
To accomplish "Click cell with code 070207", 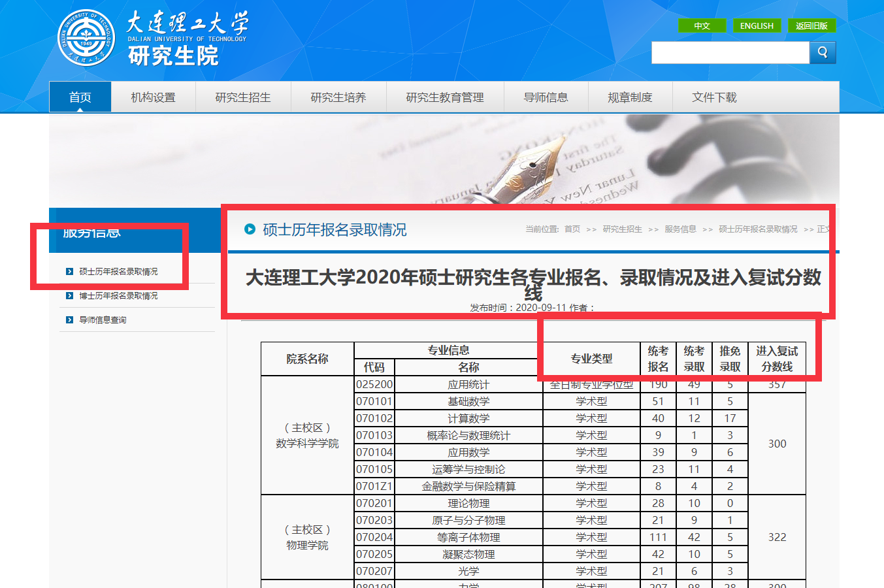I will pos(374,571).
